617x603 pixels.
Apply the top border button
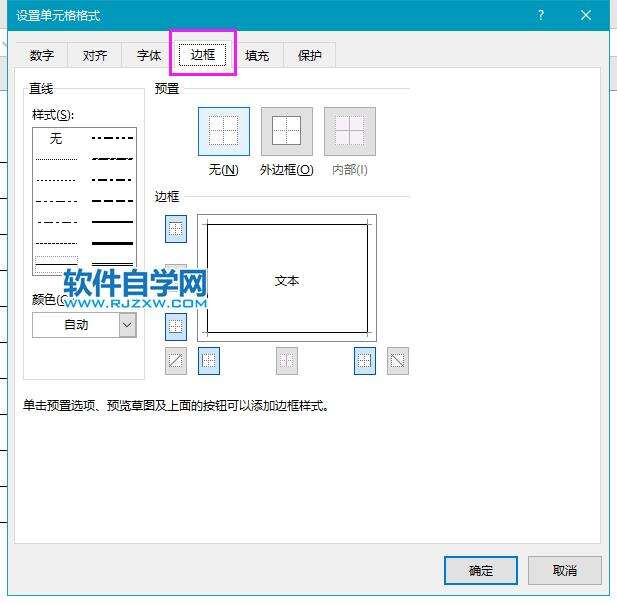click(175, 229)
